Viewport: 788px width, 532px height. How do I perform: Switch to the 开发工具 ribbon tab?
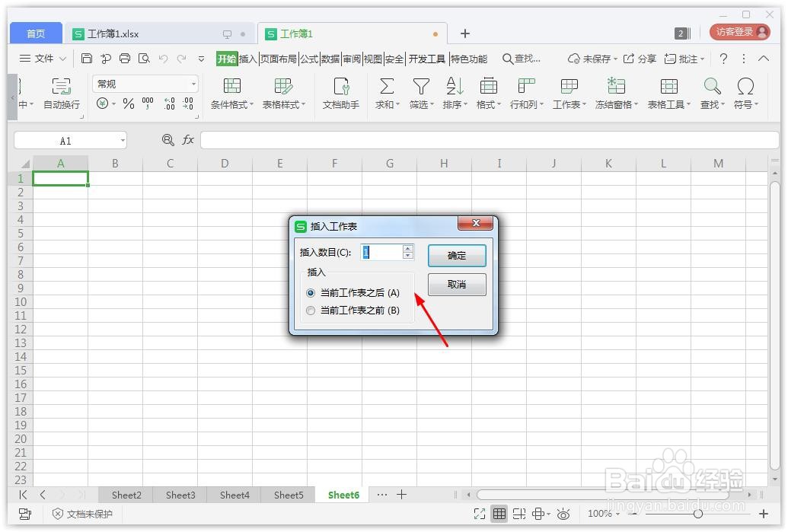[x=426, y=58]
